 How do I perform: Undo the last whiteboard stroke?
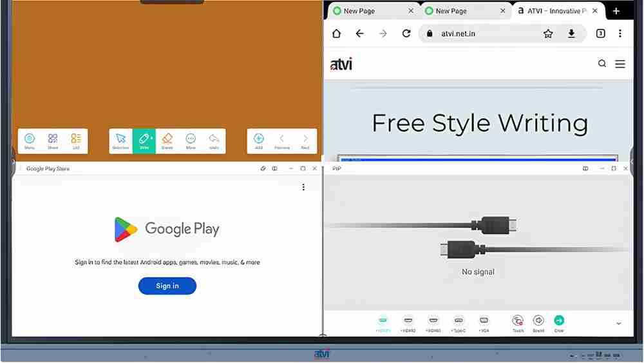click(x=214, y=141)
